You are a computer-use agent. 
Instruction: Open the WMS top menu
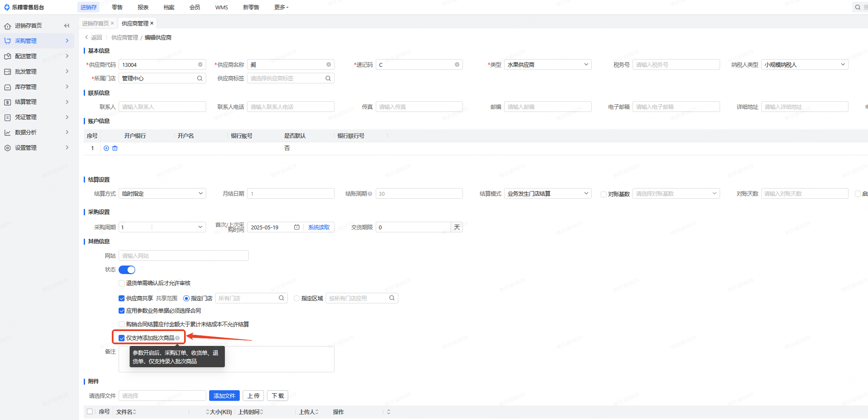pos(221,7)
